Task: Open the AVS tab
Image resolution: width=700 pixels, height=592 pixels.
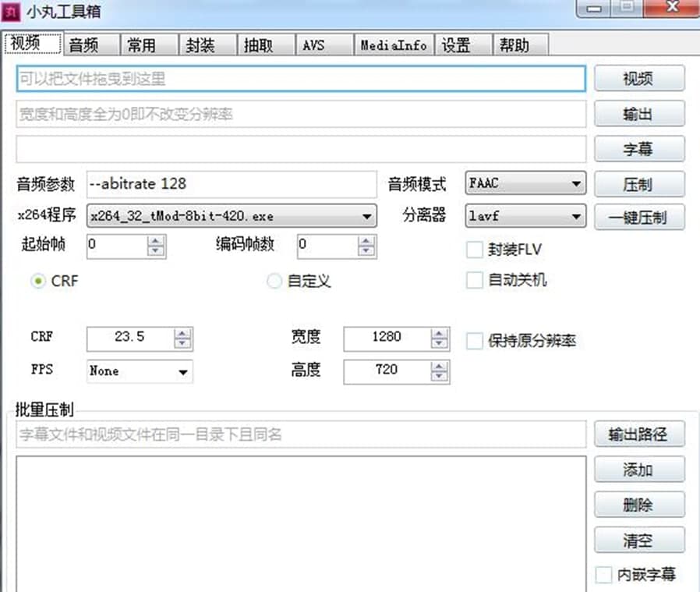Action: [325, 44]
